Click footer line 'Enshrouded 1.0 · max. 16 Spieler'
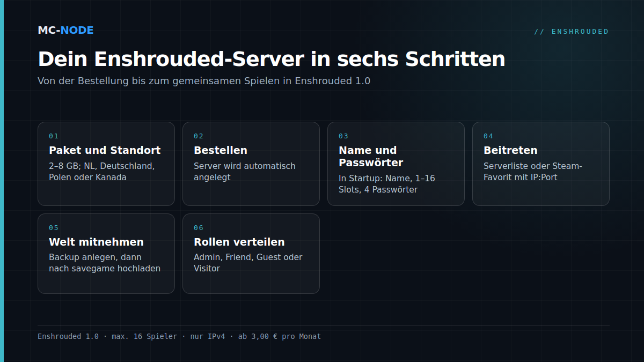 [107, 337]
